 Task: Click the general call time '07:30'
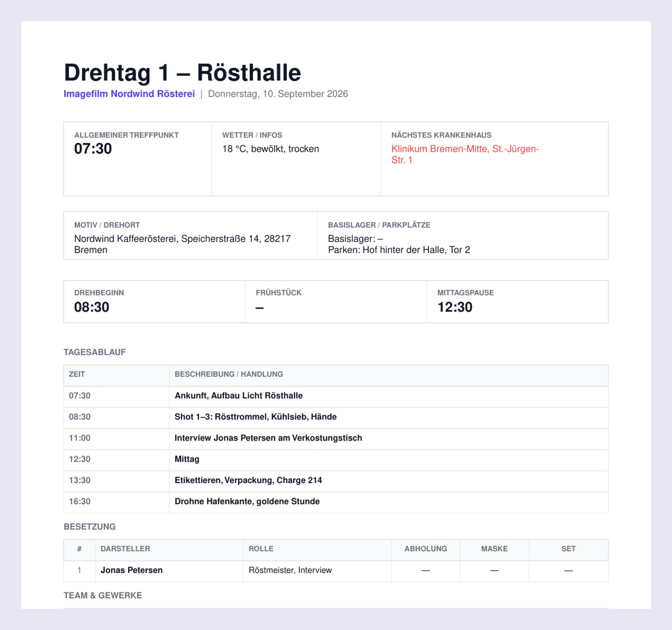[93, 149]
